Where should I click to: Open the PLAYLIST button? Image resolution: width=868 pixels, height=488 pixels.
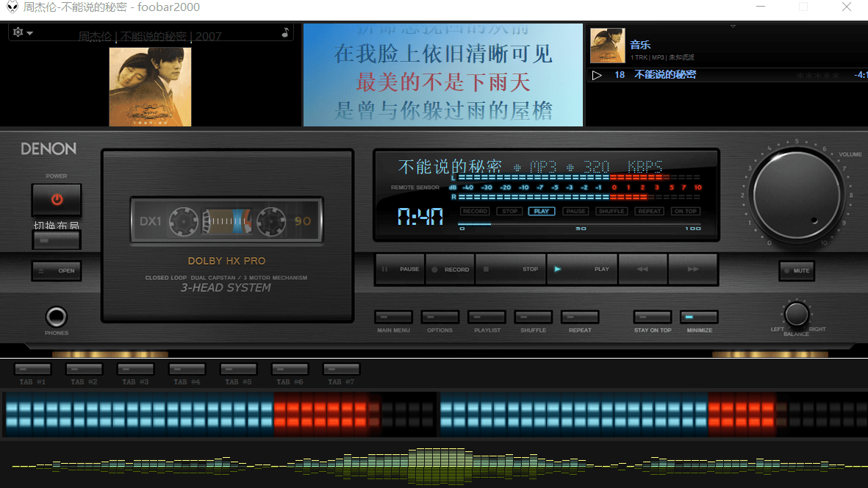(487, 317)
